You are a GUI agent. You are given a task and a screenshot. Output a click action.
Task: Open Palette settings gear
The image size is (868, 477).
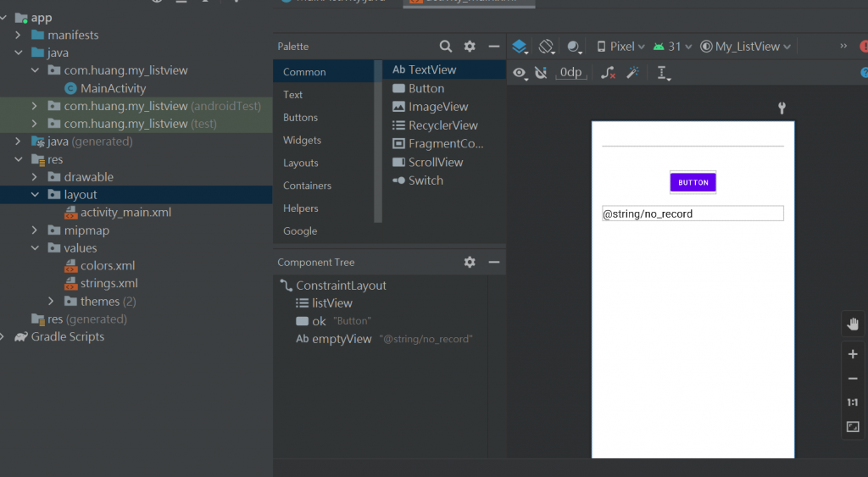(470, 47)
